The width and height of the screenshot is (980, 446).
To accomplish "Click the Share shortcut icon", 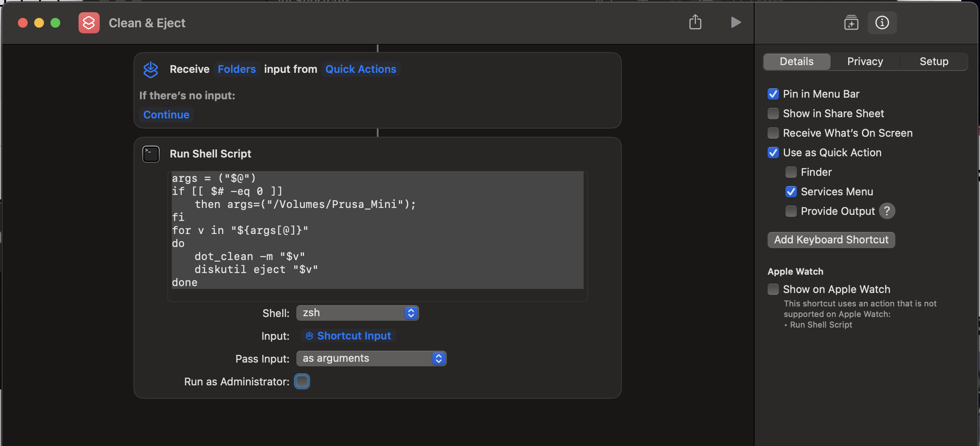I will pos(695,22).
